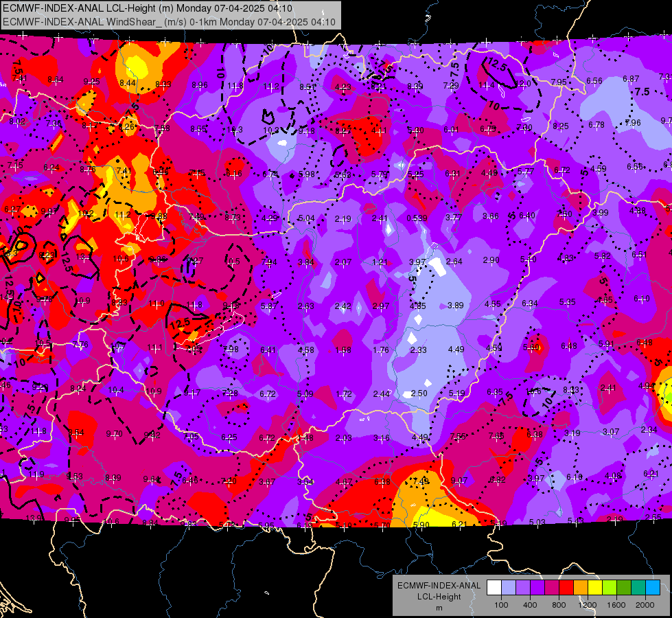
Task: Click the '1.21' grid value
Action: point(380,262)
